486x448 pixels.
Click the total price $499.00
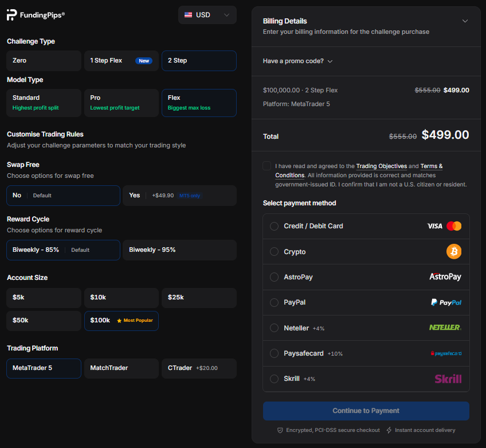pyautogui.click(x=445, y=135)
